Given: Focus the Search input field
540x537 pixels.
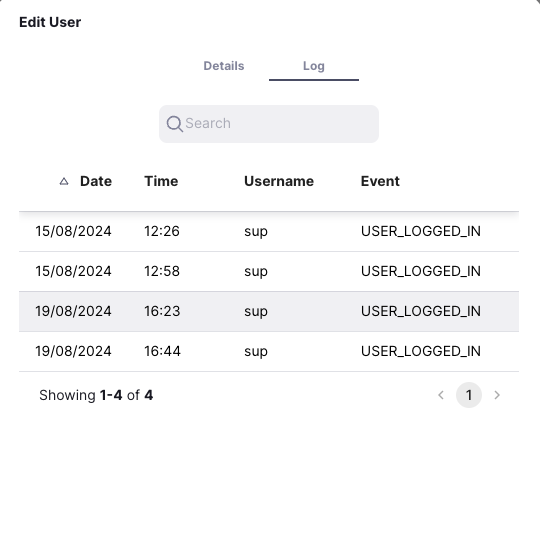Looking at the screenshot, I should click(x=269, y=124).
